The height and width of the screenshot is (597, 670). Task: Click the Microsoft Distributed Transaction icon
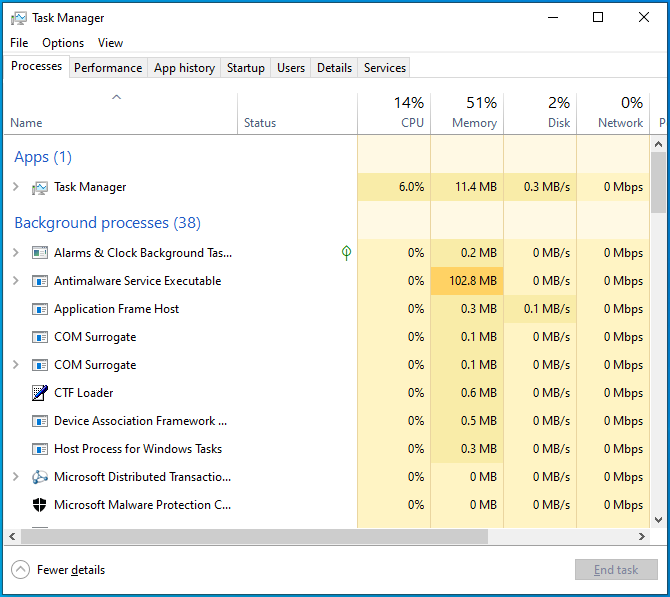point(40,477)
